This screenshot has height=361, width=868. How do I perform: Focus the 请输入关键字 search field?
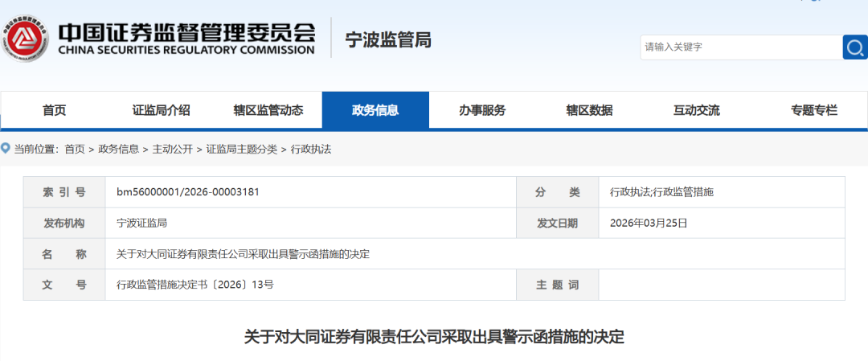741,47
